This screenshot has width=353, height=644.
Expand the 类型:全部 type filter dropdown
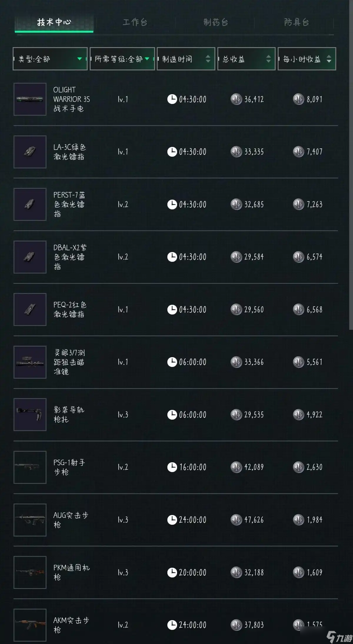click(50, 59)
